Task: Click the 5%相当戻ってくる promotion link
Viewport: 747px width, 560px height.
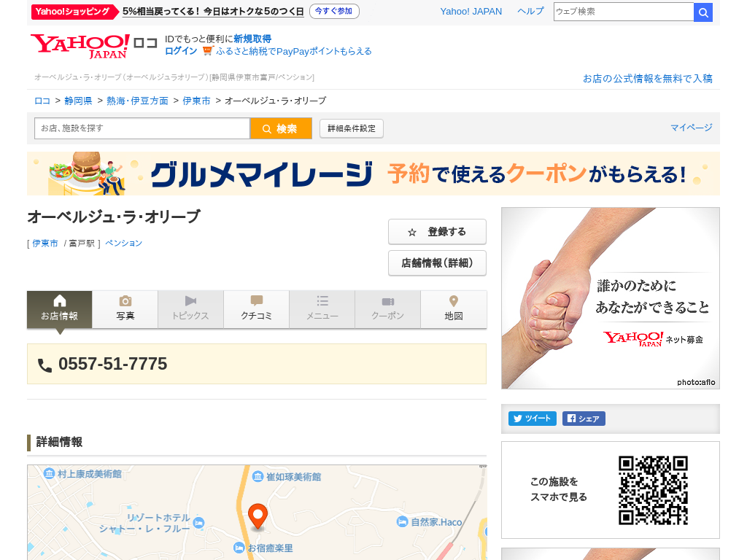Action: pos(213,12)
